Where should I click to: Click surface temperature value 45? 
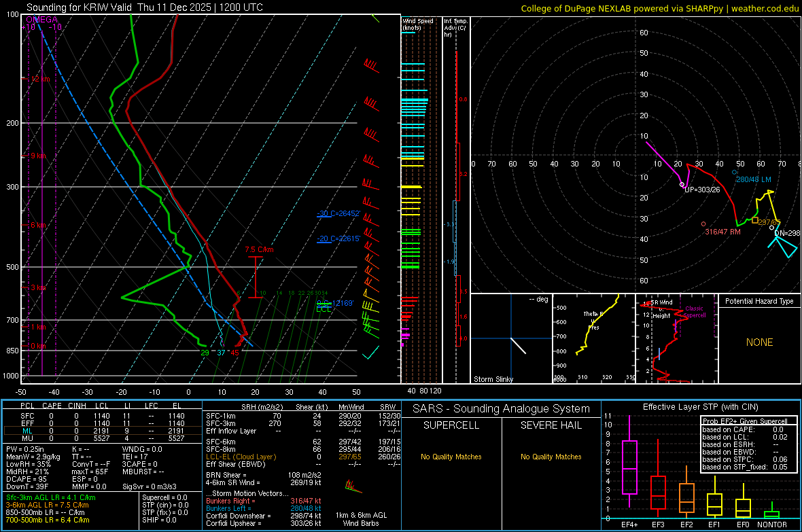[x=234, y=353]
